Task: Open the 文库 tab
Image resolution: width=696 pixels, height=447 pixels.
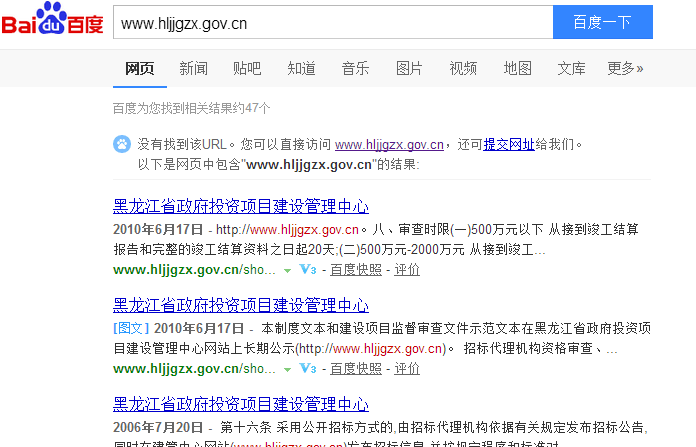Action: tap(571, 68)
